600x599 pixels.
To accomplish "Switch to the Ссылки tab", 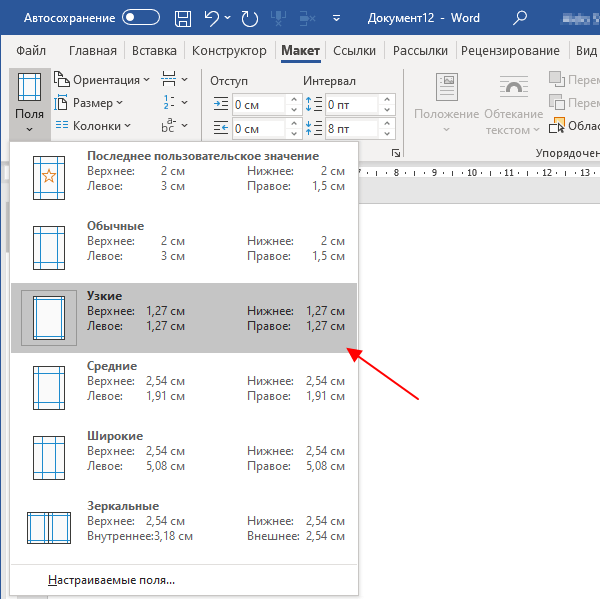I will pos(354,51).
